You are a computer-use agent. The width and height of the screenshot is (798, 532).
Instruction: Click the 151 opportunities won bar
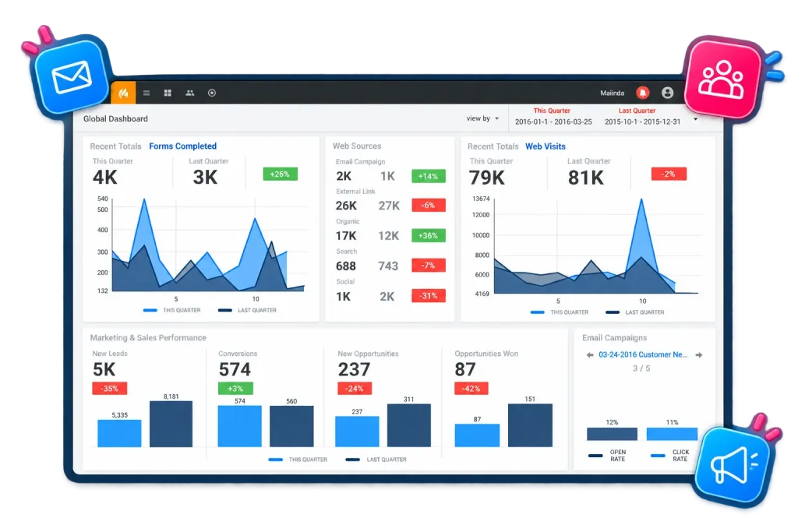pos(530,425)
